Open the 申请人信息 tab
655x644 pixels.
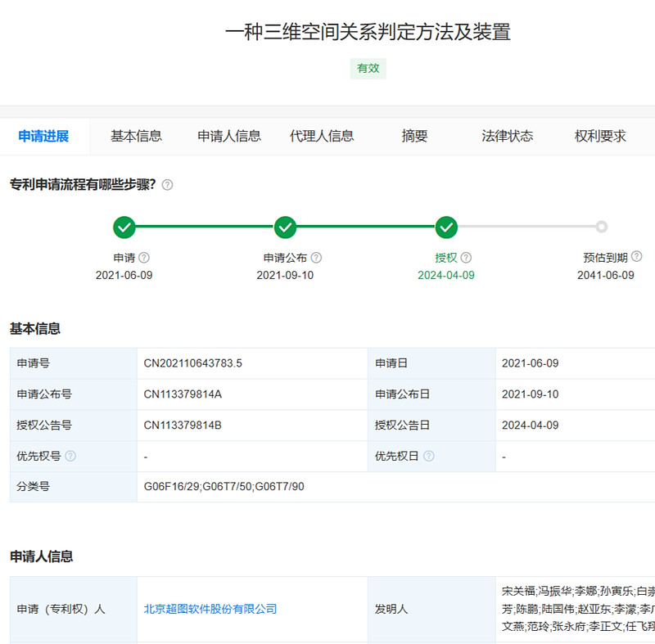click(229, 136)
